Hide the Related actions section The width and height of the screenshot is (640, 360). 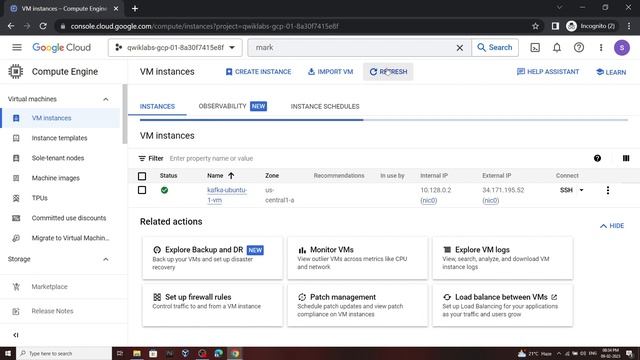coord(611,226)
